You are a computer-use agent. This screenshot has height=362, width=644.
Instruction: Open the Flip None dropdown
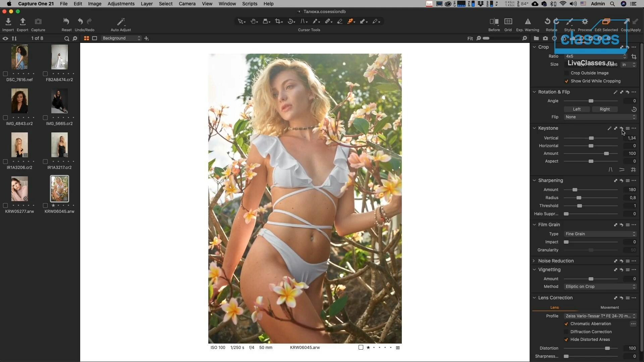click(600, 117)
